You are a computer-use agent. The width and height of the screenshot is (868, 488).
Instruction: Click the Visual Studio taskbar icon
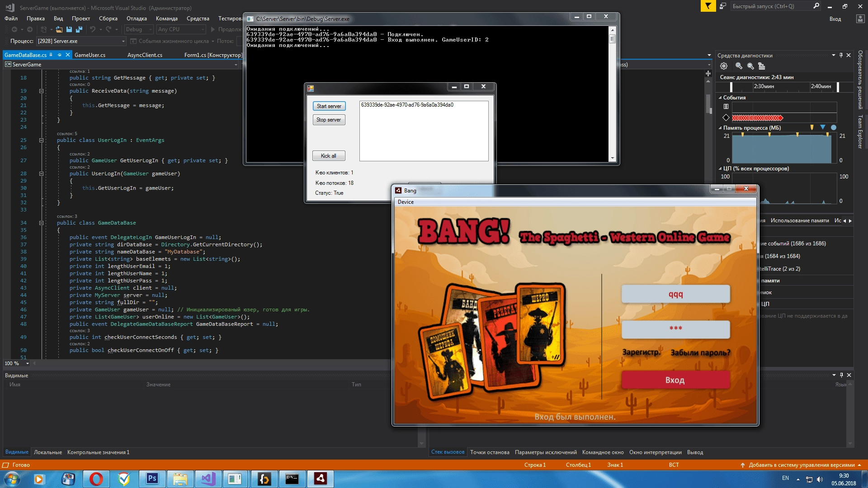coord(208,479)
